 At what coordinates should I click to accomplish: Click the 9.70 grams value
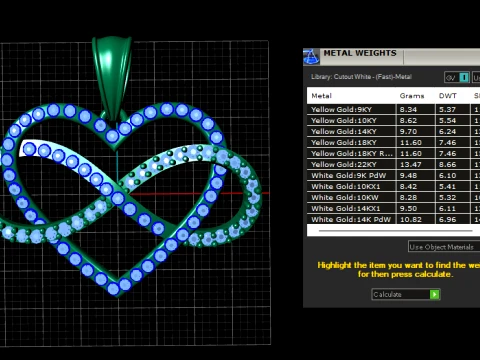(408, 131)
